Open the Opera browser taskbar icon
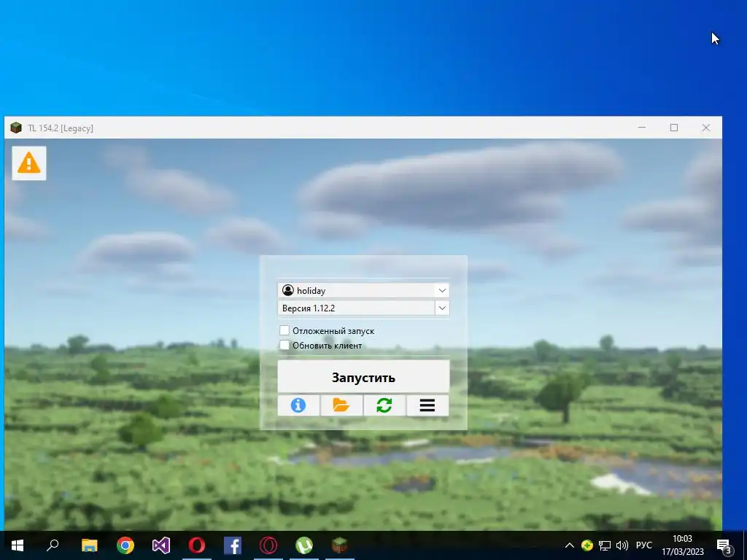This screenshot has height=560, width=747. [x=197, y=545]
